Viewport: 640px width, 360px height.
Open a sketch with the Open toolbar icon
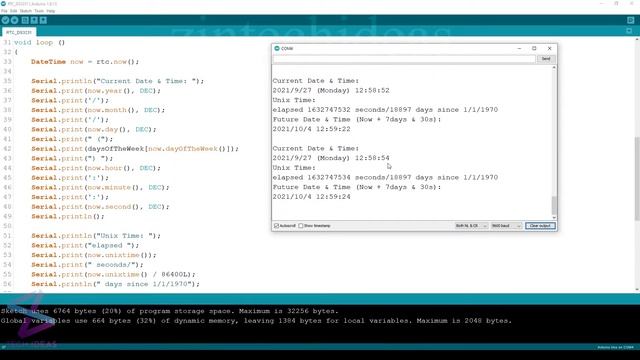[34, 20]
